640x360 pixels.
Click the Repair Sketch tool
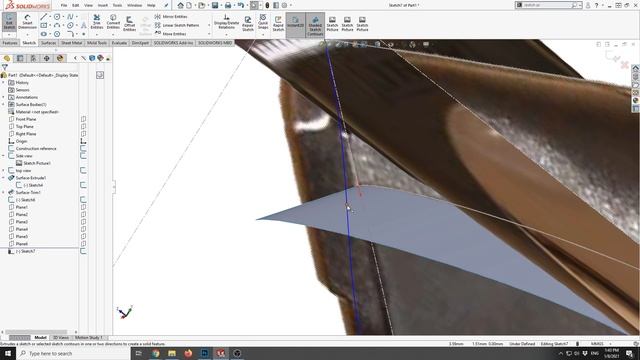248,24
